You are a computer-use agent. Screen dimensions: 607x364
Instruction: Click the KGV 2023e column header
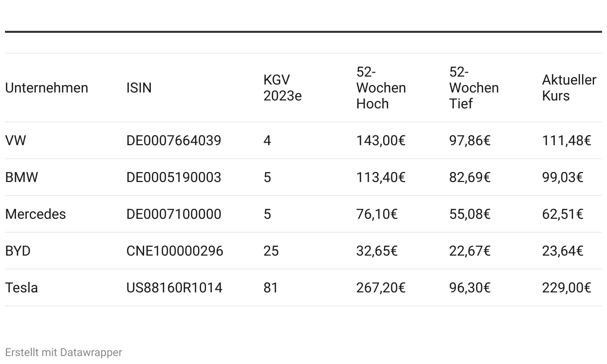coord(282,88)
